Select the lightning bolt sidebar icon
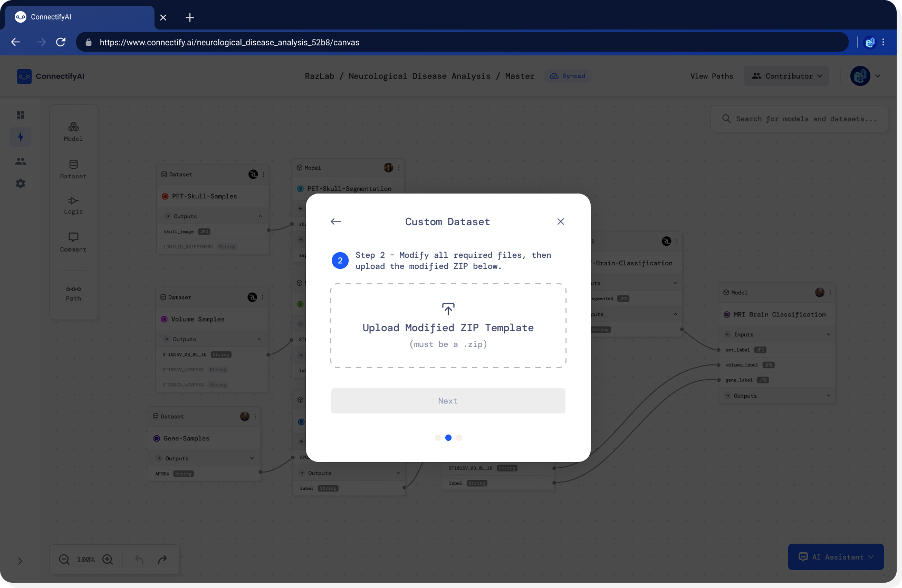This screenshot has width=902, height=588. coord(21,137)
